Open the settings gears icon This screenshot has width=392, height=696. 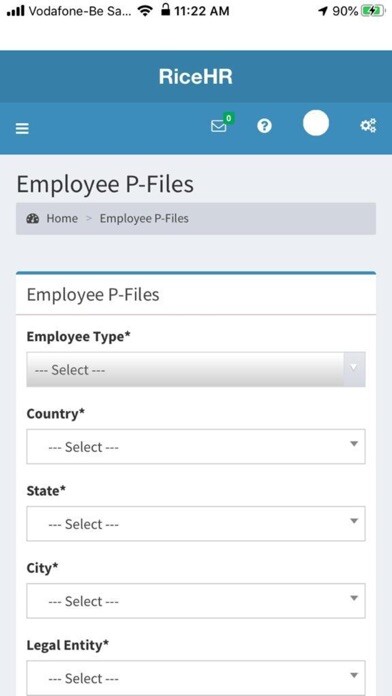click(x=368, y=126)
